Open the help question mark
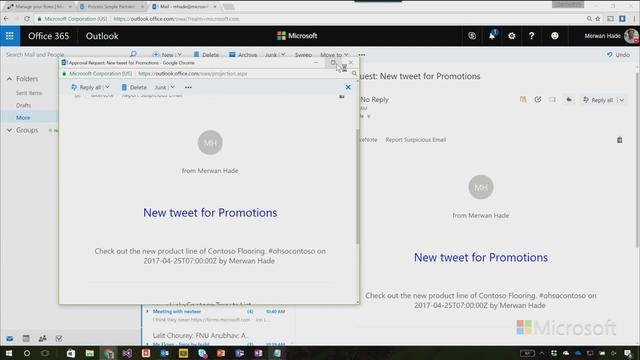 click(531, 36)
